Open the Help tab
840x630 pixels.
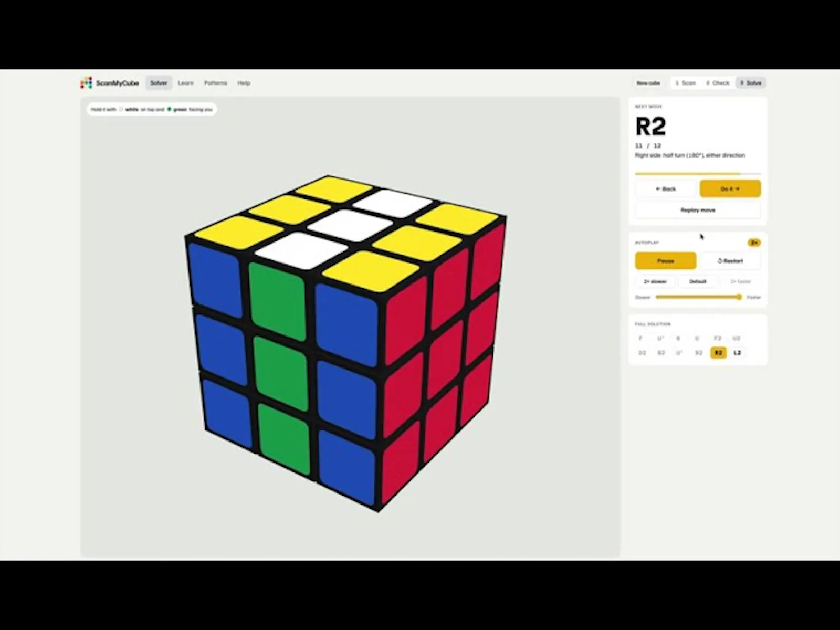pyautogui.click(x=244, y=83)
